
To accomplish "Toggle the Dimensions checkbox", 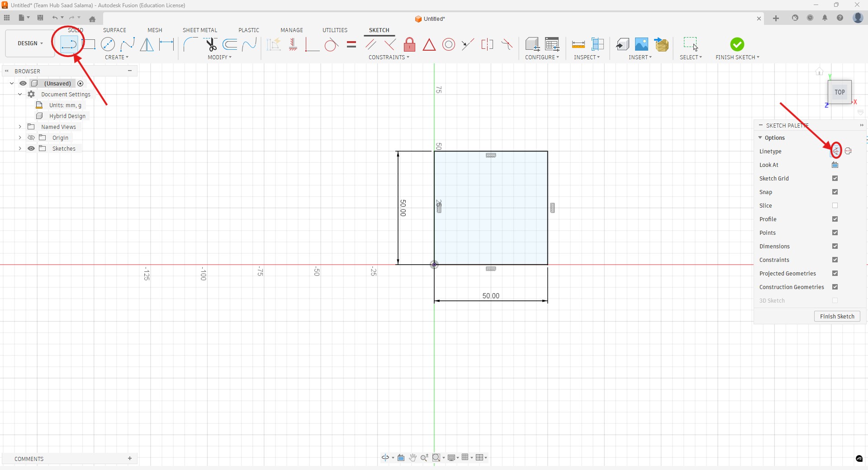I will 835,246.
